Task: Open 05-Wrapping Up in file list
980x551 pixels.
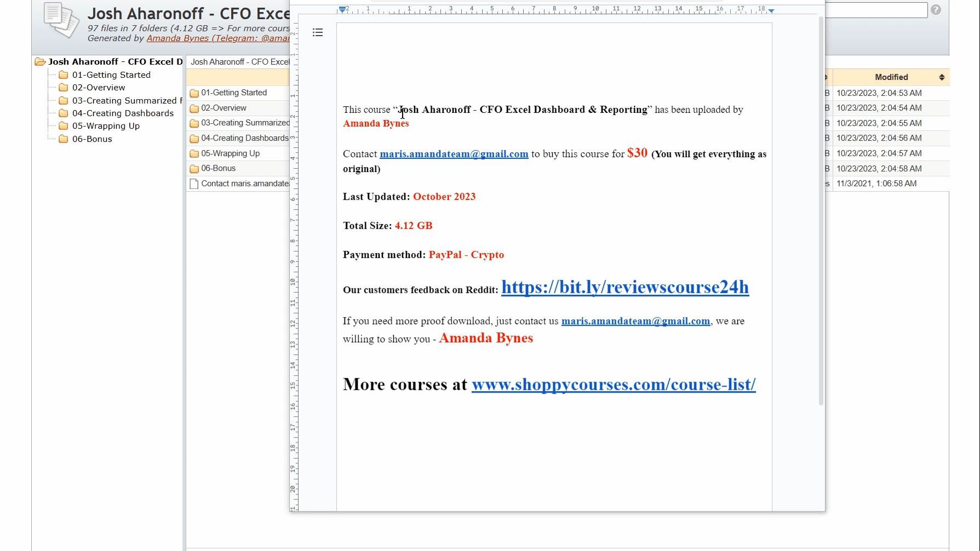Action: (x=230, y=153)
